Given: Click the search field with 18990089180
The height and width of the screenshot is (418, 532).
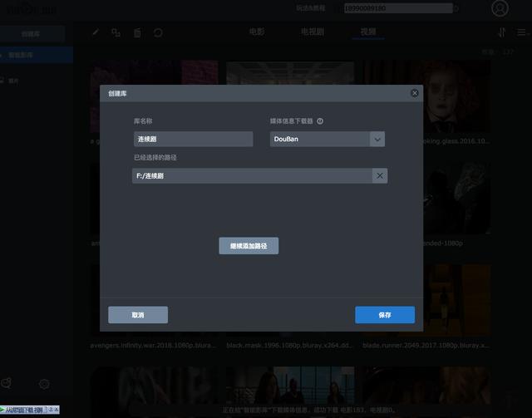Looking at the screenshot, I should (x=398, y=8).
